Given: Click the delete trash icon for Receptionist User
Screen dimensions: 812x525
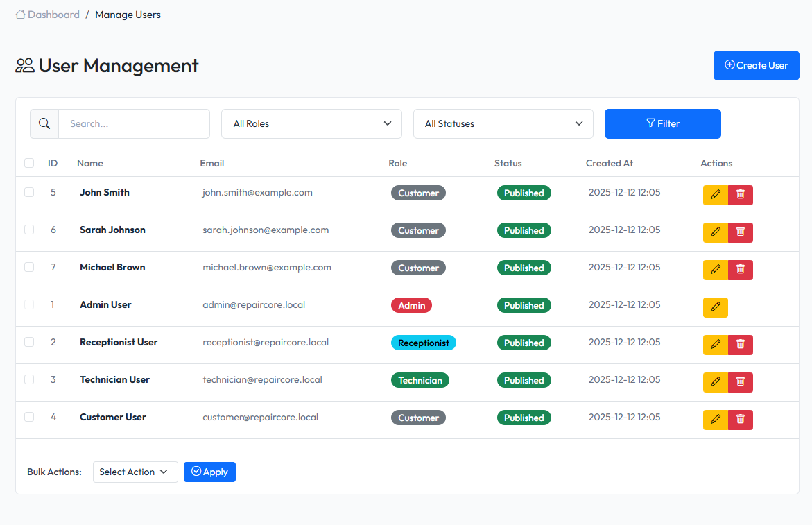Looking at the screenshot, I should tap(740, 345).
